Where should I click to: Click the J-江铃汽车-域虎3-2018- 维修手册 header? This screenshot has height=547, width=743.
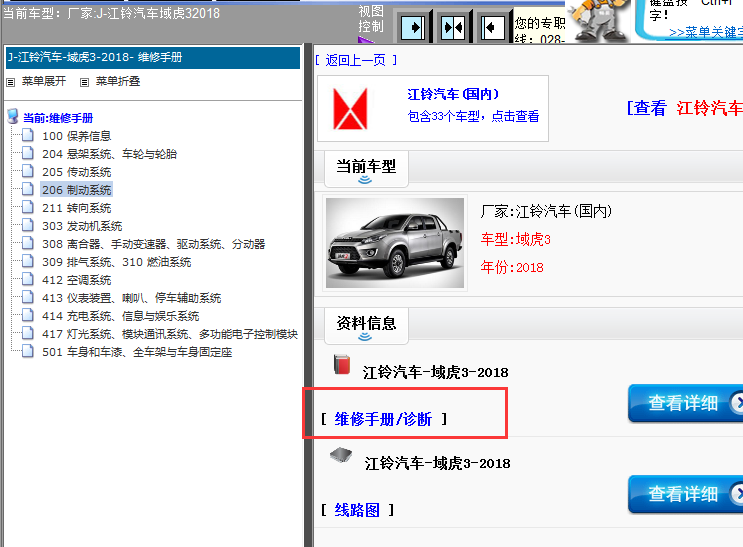point(153,57)
